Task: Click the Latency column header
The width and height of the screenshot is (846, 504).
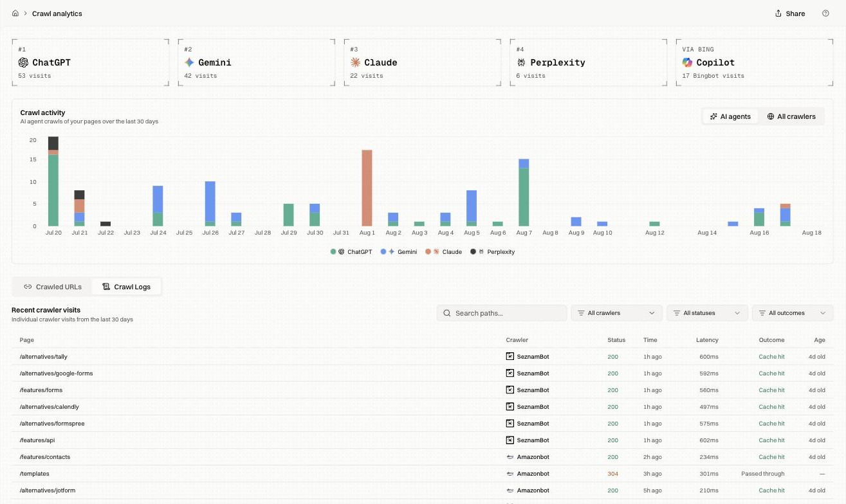Action: click(707, 340)
